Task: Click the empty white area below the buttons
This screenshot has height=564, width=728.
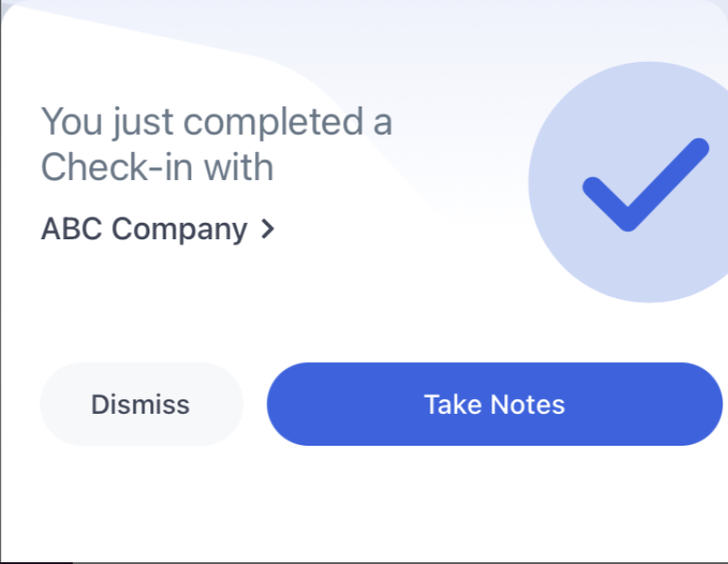Action: [x=364, y=504]
